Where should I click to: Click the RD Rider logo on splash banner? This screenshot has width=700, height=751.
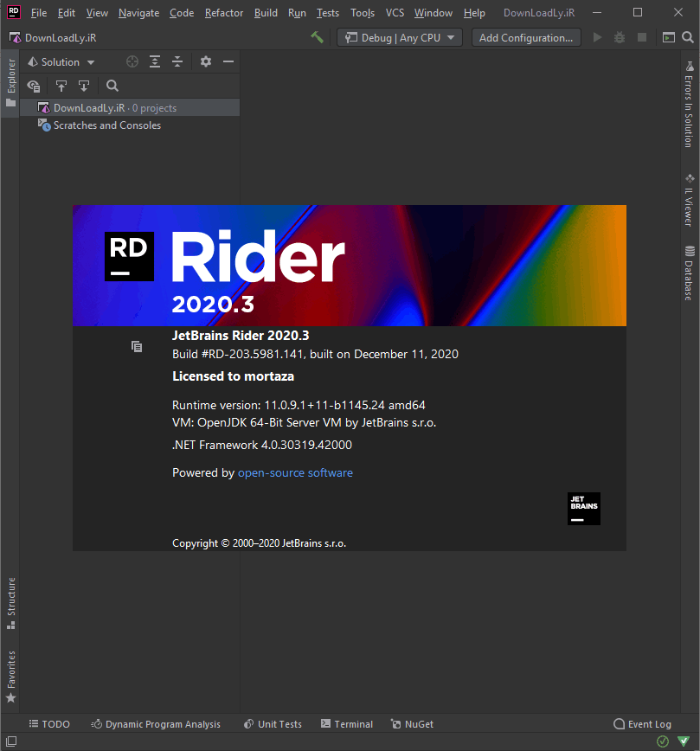(130, 256)
